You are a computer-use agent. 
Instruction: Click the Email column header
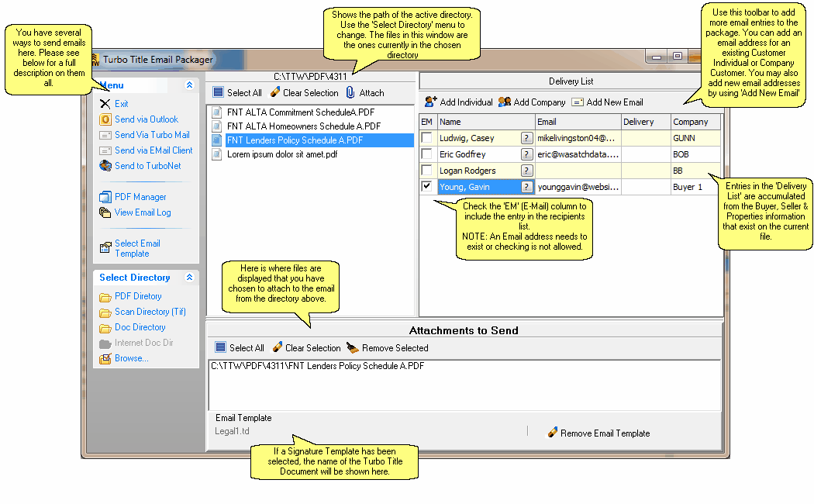(x=578, y=122)
